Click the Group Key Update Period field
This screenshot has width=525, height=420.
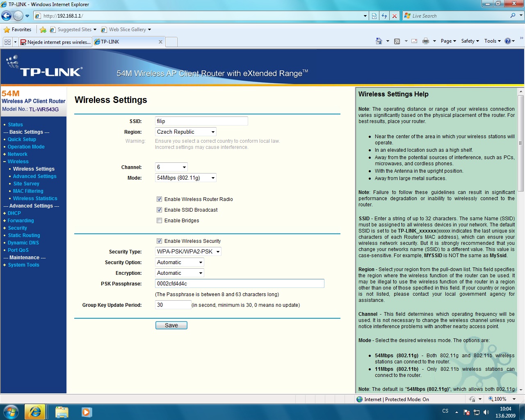click(173, 305)
